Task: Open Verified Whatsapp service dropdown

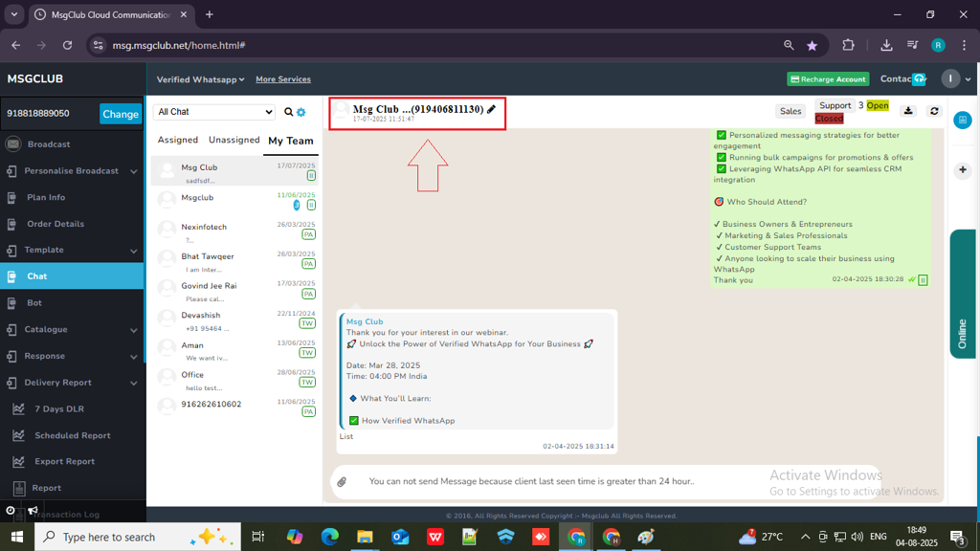Action: pos(200,79)
